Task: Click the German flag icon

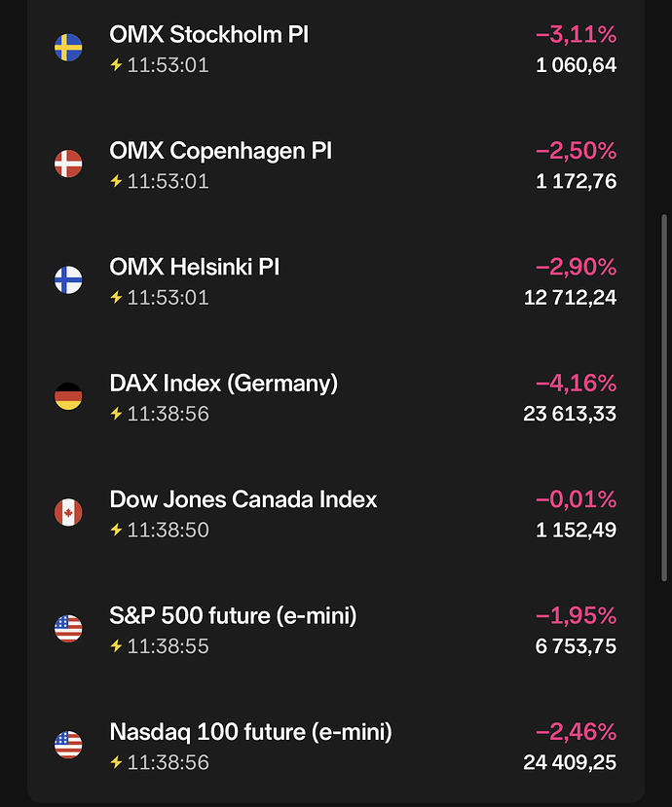Action: tap(68, 396)
